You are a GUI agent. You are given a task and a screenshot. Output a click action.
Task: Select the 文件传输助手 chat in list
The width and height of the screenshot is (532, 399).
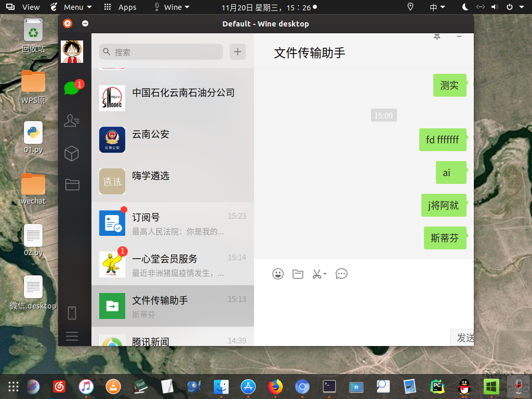click(x=172, y=306)
